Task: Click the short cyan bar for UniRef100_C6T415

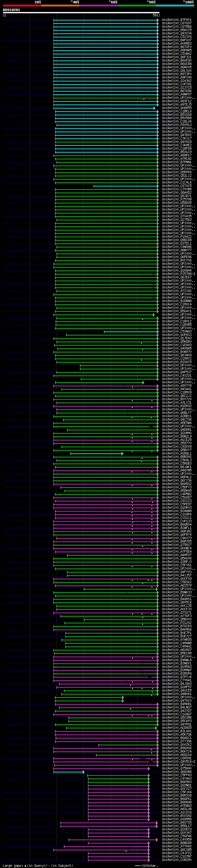Action: click(x=126, y=186)
